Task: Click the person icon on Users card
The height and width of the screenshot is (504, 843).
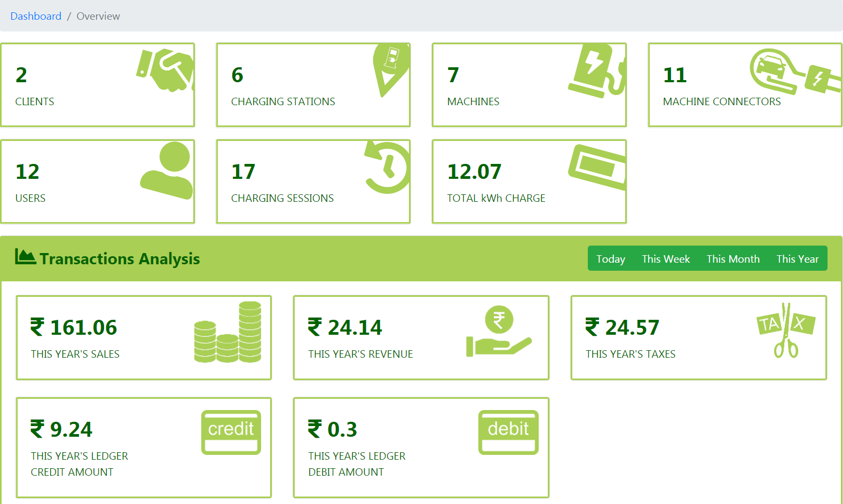Action: (x=166, y=170)
